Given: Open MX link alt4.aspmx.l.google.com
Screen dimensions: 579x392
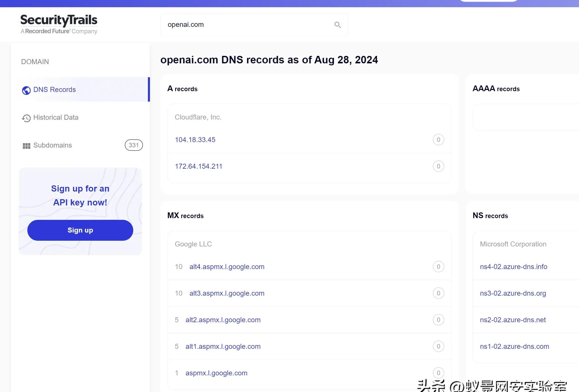Looking at the screenshot, I should (x=227, y=267).
